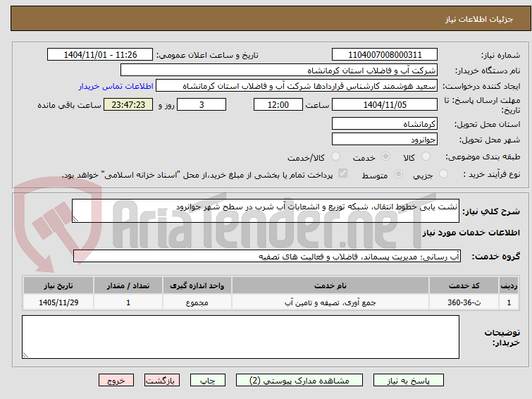Toggle the Islamic treasury payment checkbox
Image resolution: width=532 pixels, height=399 pixels.
tap(342, 173)
